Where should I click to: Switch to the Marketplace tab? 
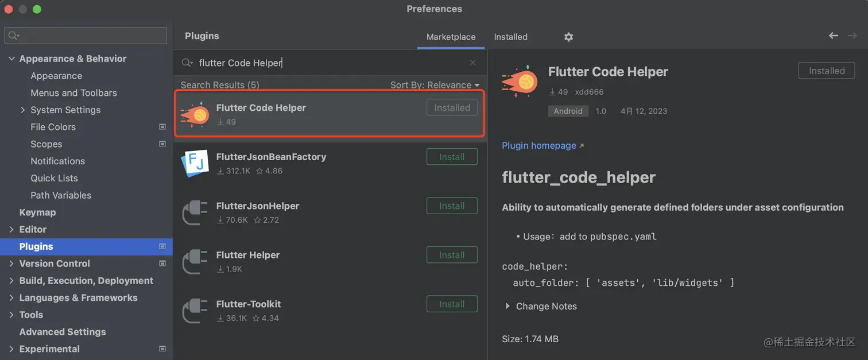[x=451, y=37]
